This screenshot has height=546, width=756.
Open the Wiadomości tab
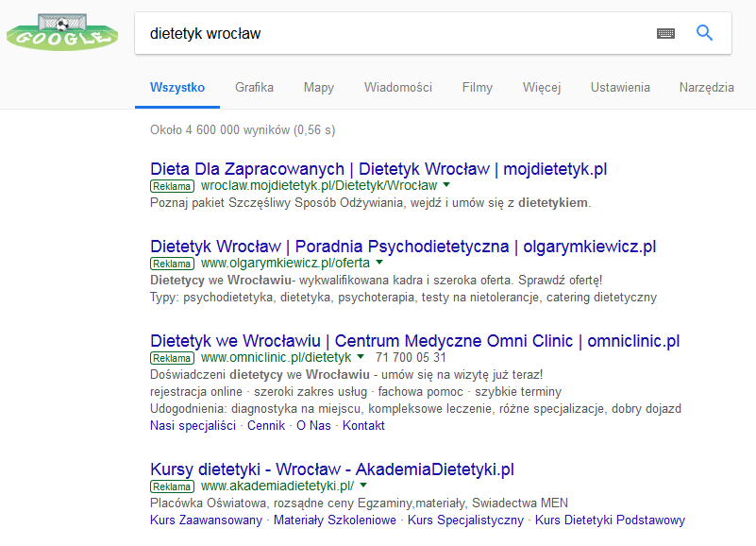coord(397,88)
